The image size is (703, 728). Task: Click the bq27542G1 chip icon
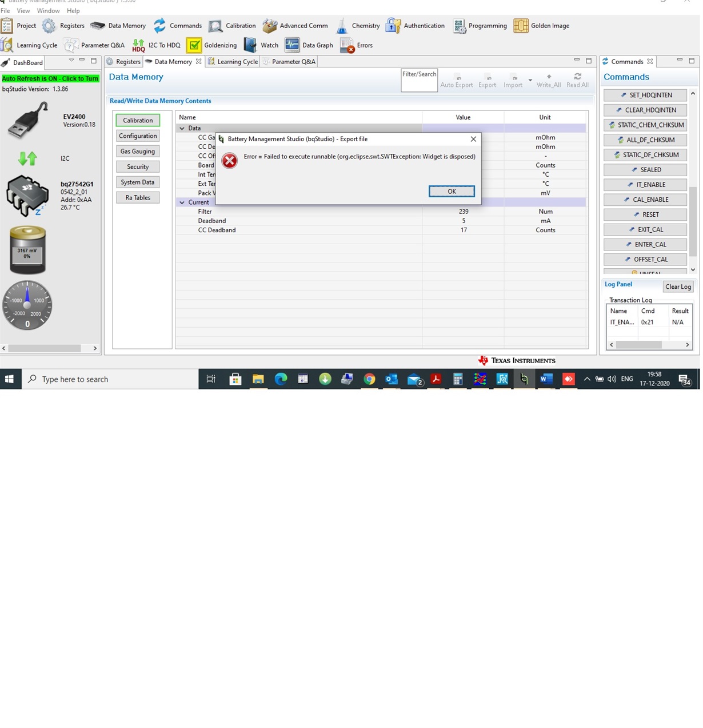coord(27,196)
